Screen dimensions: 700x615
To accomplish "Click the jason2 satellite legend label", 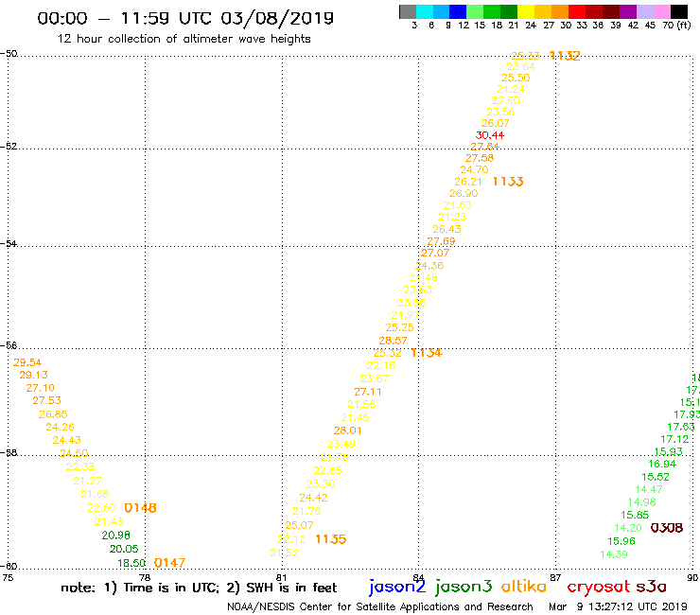I will point(397,588).
